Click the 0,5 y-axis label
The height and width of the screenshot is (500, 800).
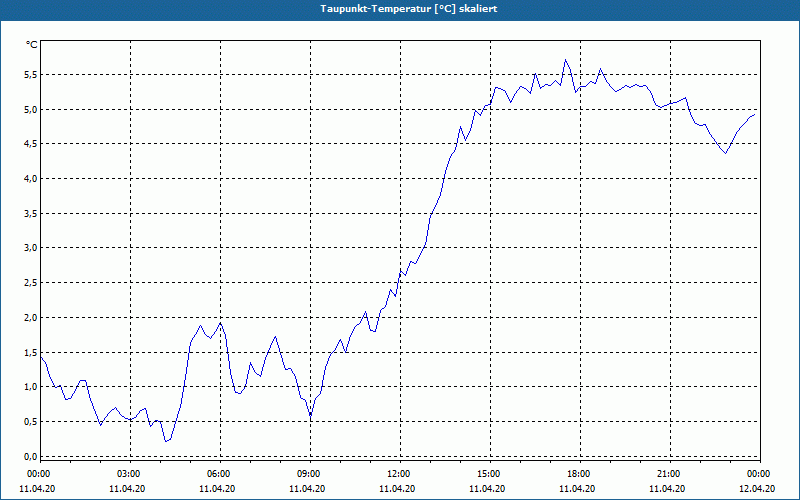click(31, 421)
